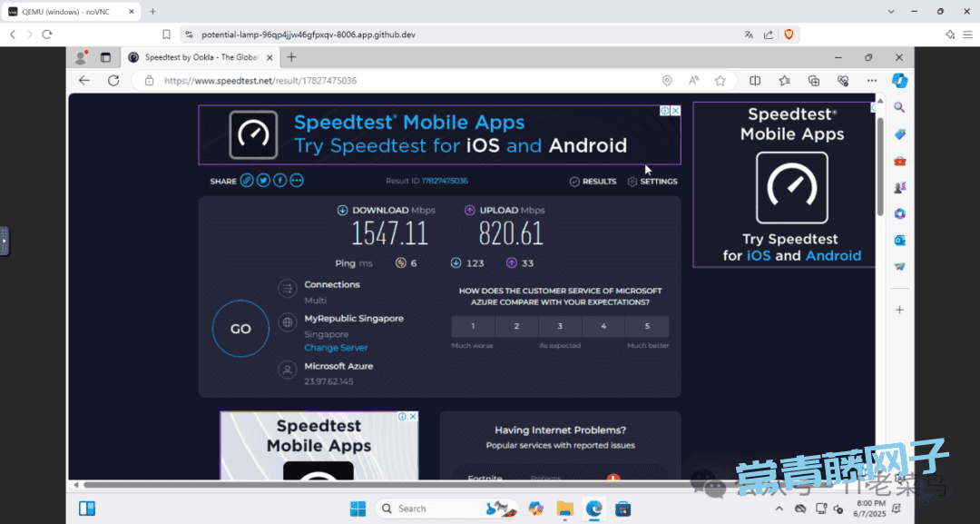
Task: Open Windows Widgets panel
Action: [x=87, y=509]
